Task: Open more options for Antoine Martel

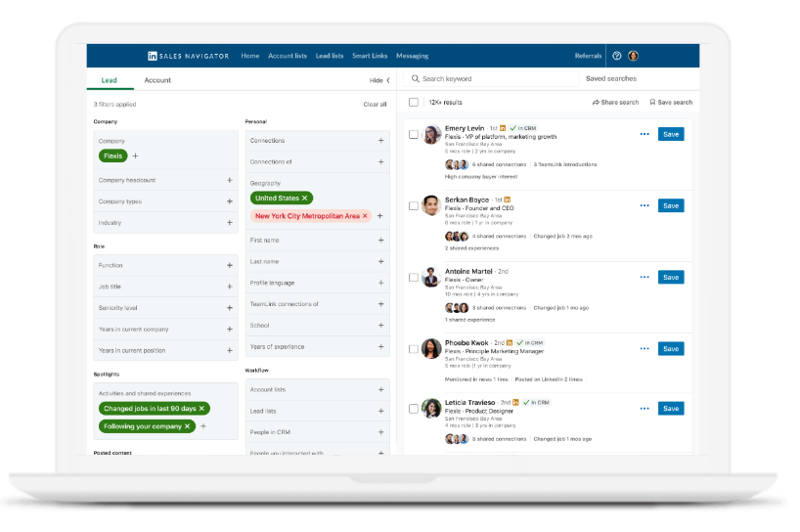Action: 644,277
